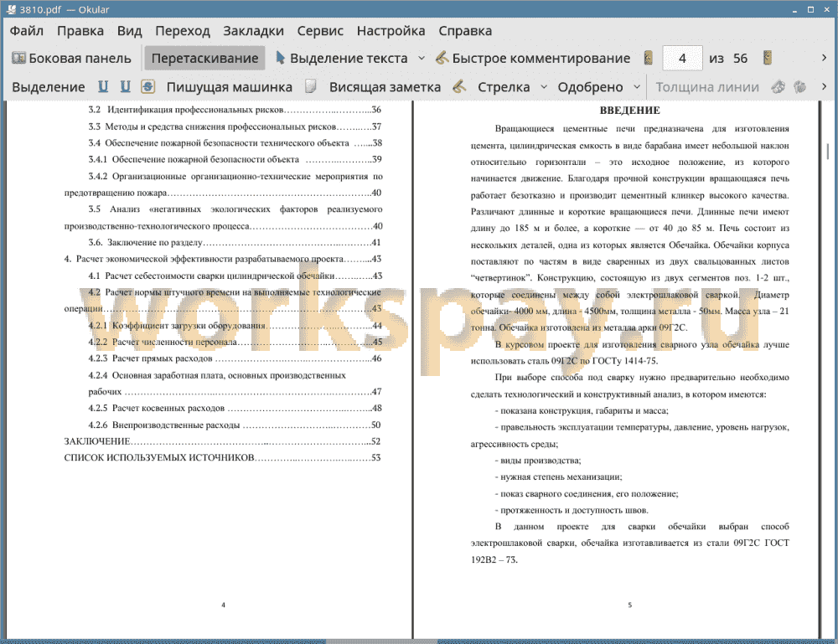838x644 pixels.
Task: Click the line '- протяженность и доступность швов.'
Action: [x=572, y=510]
